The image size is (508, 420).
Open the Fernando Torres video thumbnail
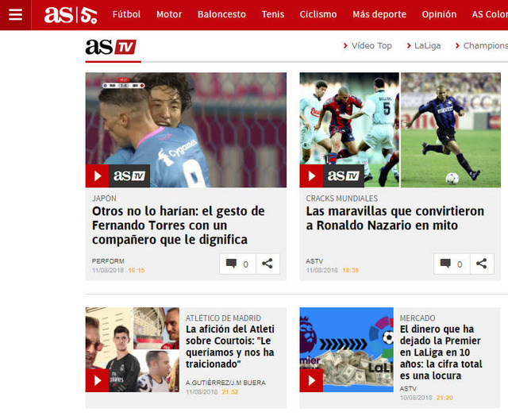186,130
